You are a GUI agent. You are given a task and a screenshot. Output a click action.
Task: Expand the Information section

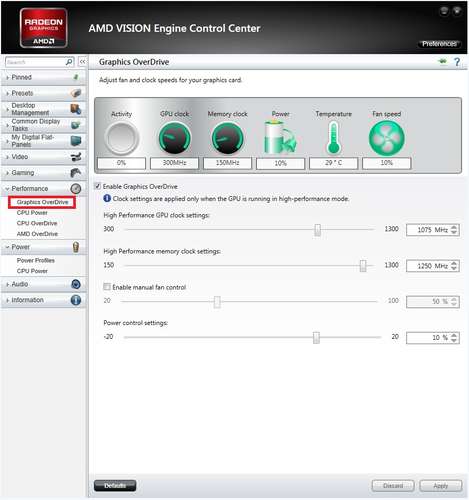click(7, 300)
